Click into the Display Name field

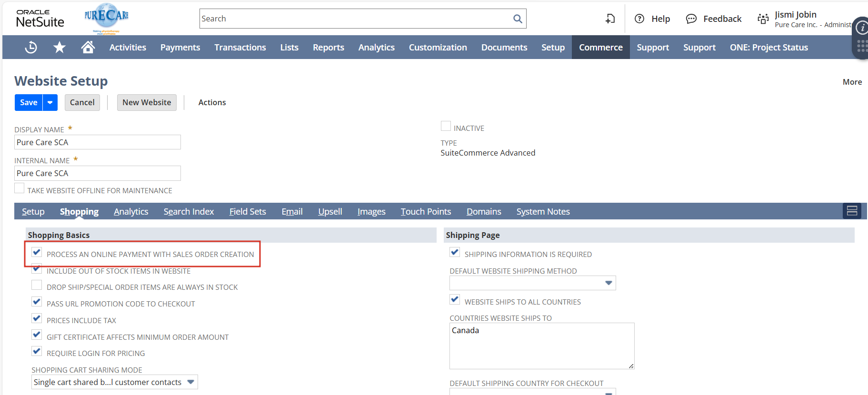pos(98,142)
